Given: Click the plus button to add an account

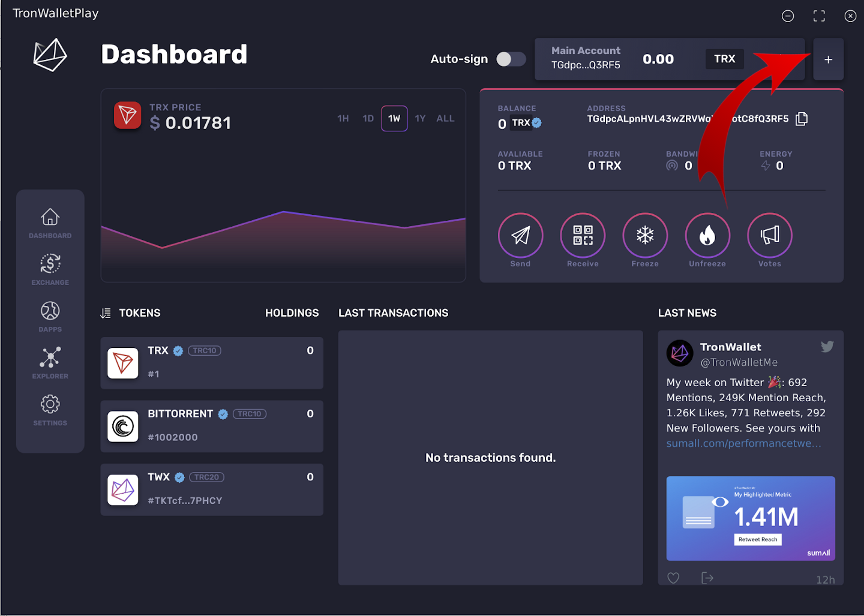Looking at the screenshot, I should pos(829,59).
